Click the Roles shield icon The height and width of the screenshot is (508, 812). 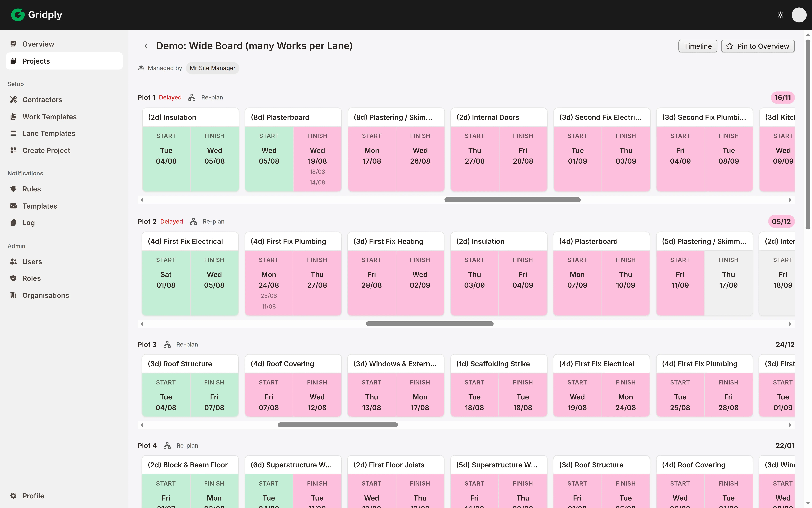click(13, 278)
